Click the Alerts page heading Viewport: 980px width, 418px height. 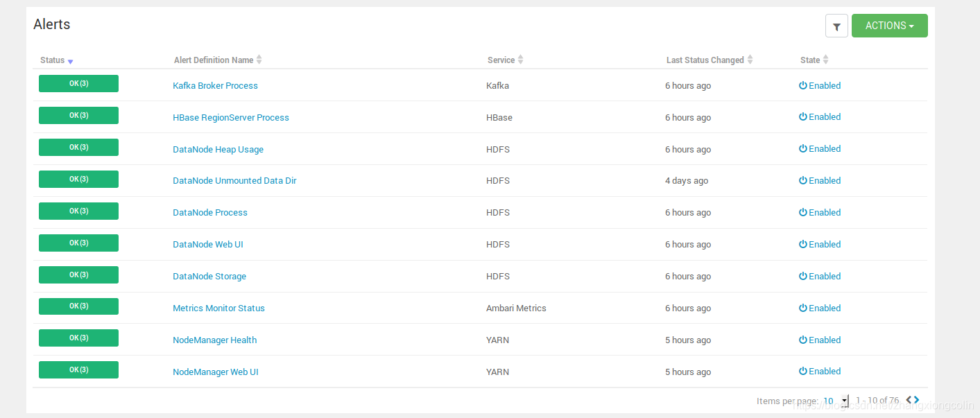52,24
